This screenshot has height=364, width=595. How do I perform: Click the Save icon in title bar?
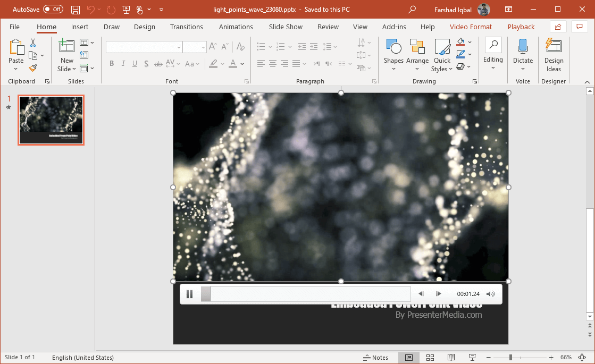[x=76, y=10]
